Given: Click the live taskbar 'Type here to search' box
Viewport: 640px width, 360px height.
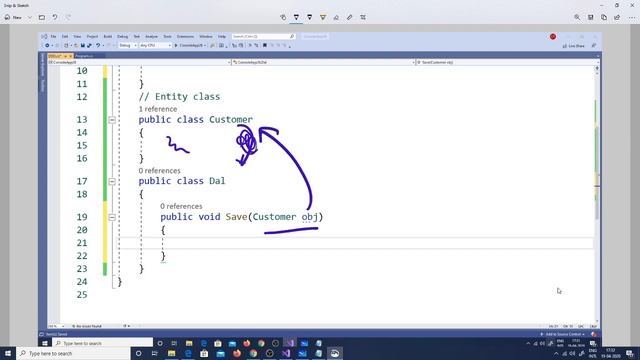Looking at the screenshot, I should pos(73,353).
